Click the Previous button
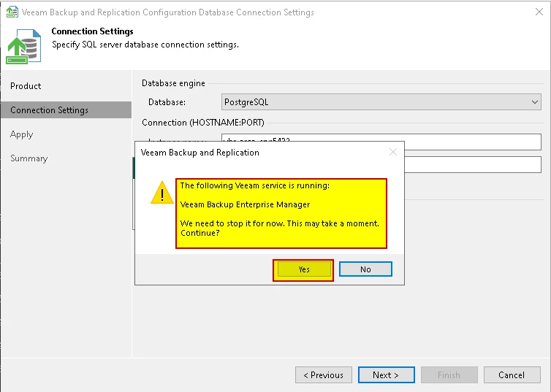551x392 pixels. pyautogui.click(x=323, y=375)
